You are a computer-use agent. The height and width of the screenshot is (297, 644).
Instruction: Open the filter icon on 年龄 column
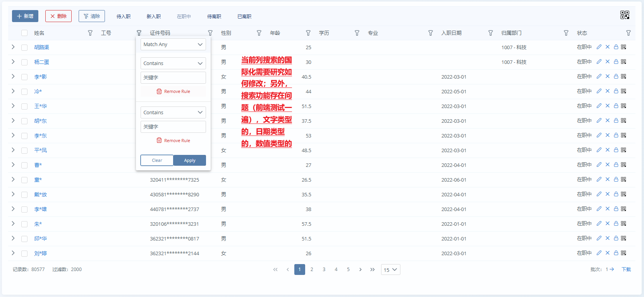click(x=308, y=33)
